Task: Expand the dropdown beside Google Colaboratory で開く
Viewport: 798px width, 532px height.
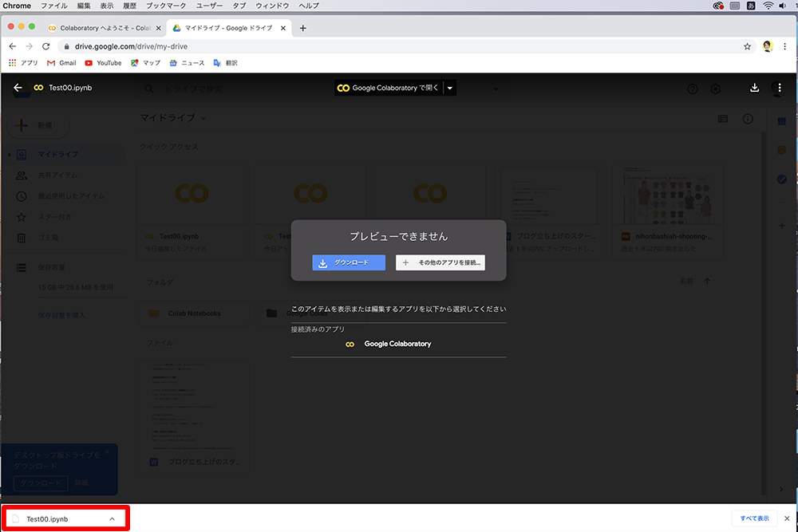Action: (x=450, y=88)
